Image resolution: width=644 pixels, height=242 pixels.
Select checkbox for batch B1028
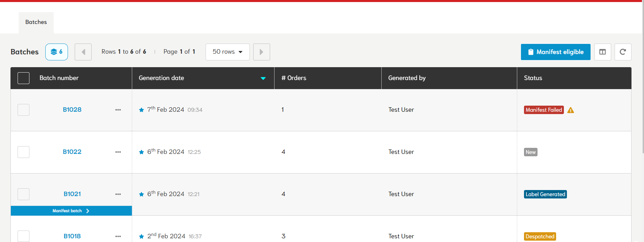point(23,110)
